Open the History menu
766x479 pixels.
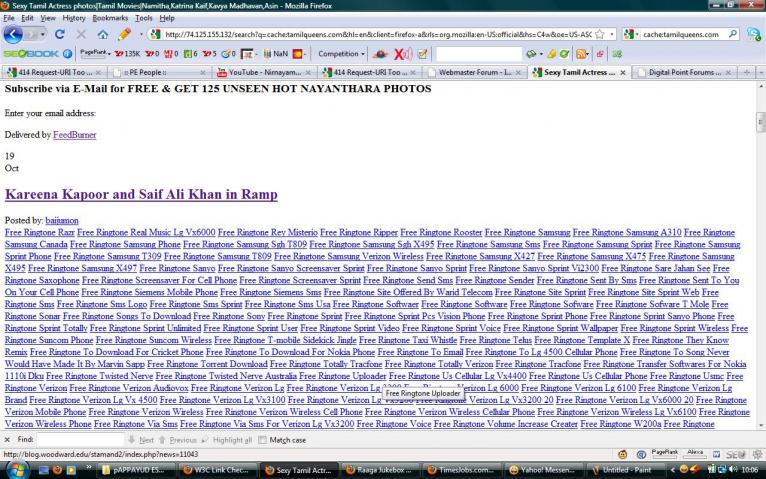click(x=74, y=18)
